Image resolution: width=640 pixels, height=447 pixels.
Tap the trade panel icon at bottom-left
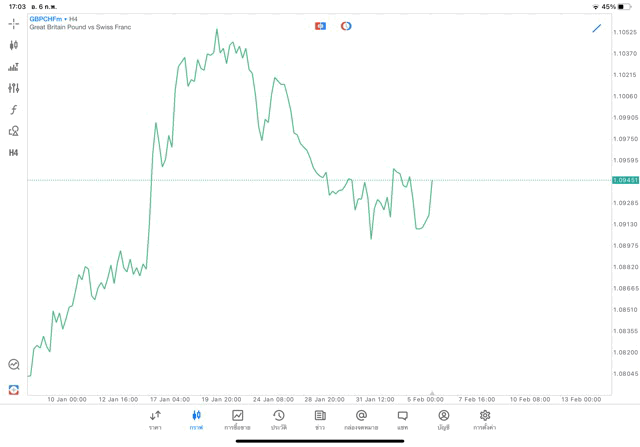[14, 389]
